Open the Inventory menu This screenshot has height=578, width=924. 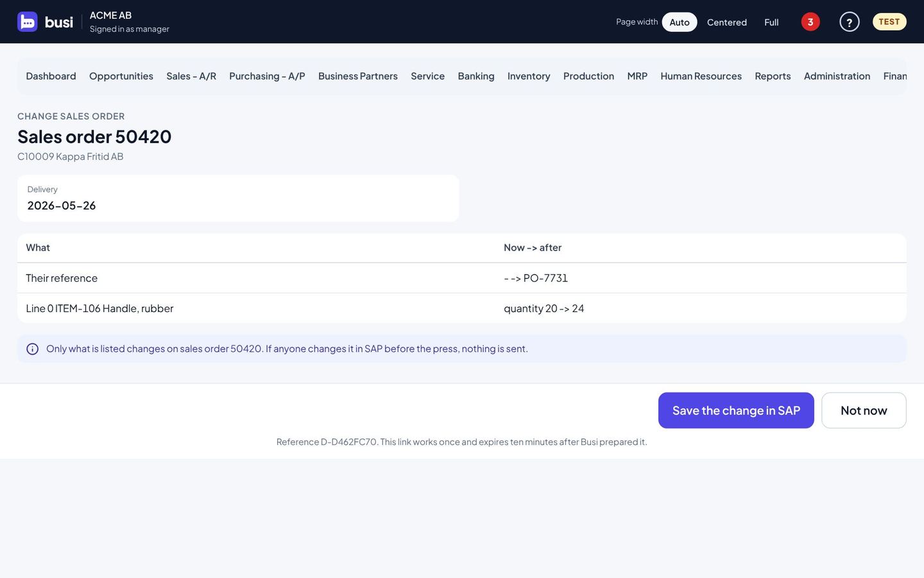(x=529, y=76)
